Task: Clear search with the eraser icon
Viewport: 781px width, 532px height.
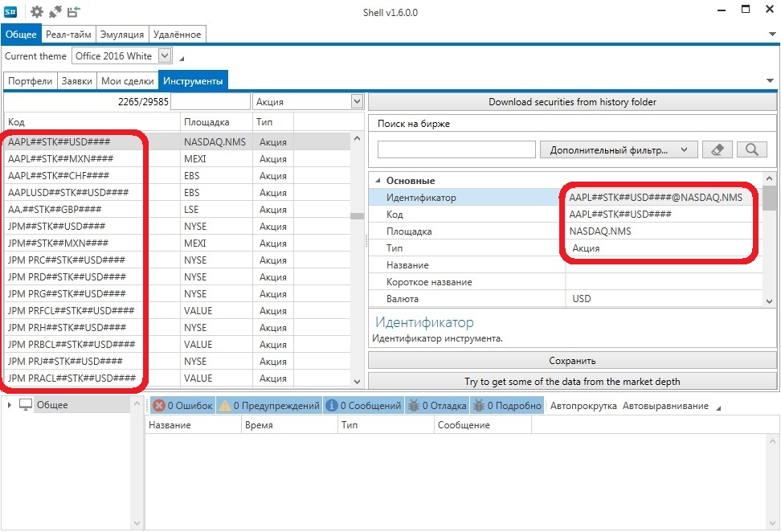Action: tap(718, 149)
